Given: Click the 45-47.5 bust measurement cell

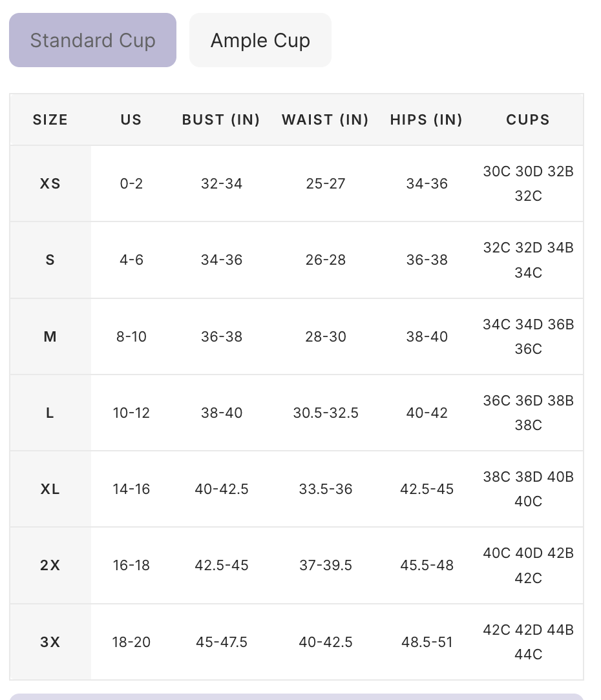Looking at the screenshot, I should pyautogui.click(x=222, y=642).
